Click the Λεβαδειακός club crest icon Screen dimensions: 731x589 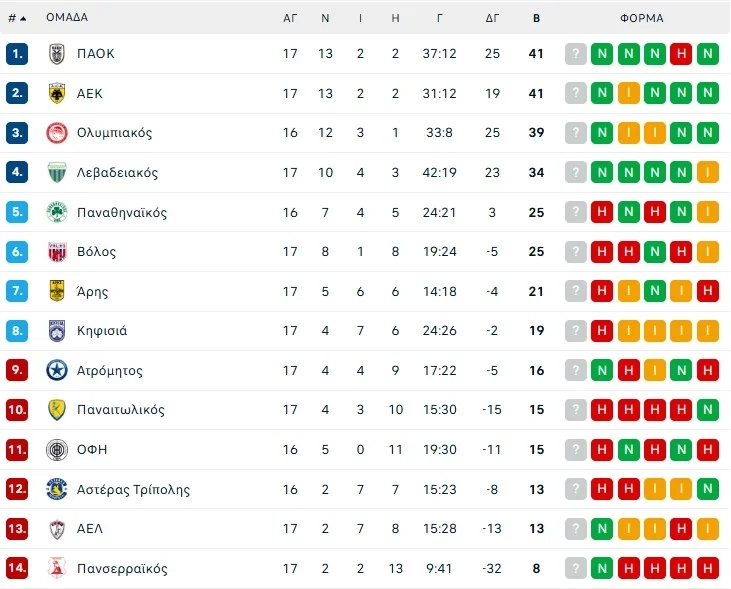click(56, 172)
